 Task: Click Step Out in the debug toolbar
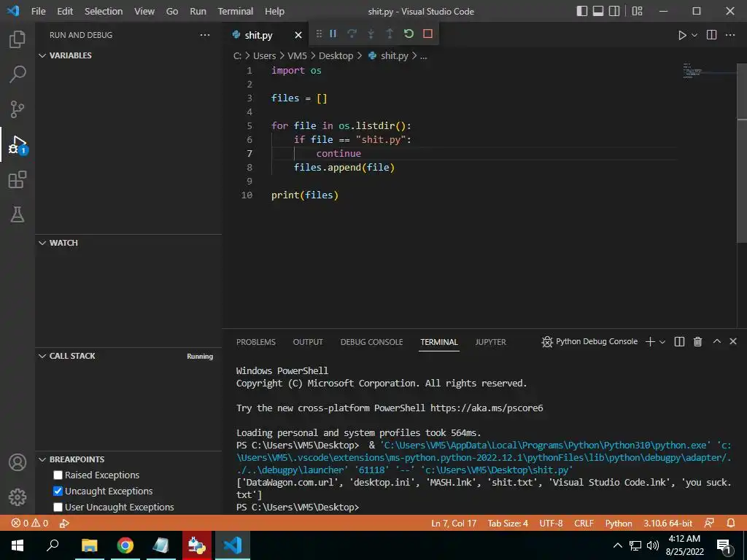pyautogui.click(x=390, y=34)
